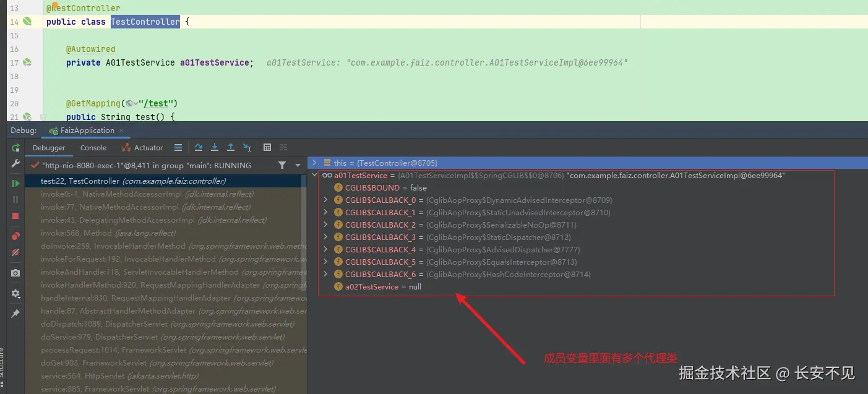Open the thread selector dropdown arrow
The width and height of the screenshot is (868, 394).
[x=298, y=165]
